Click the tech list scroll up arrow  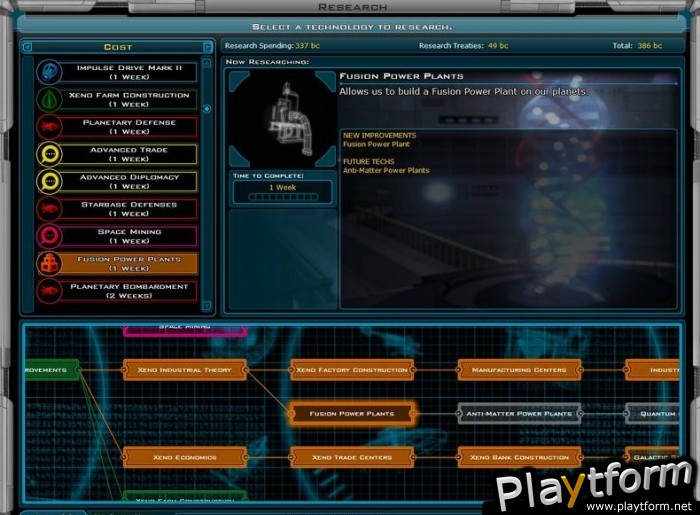tap(206, 63)
